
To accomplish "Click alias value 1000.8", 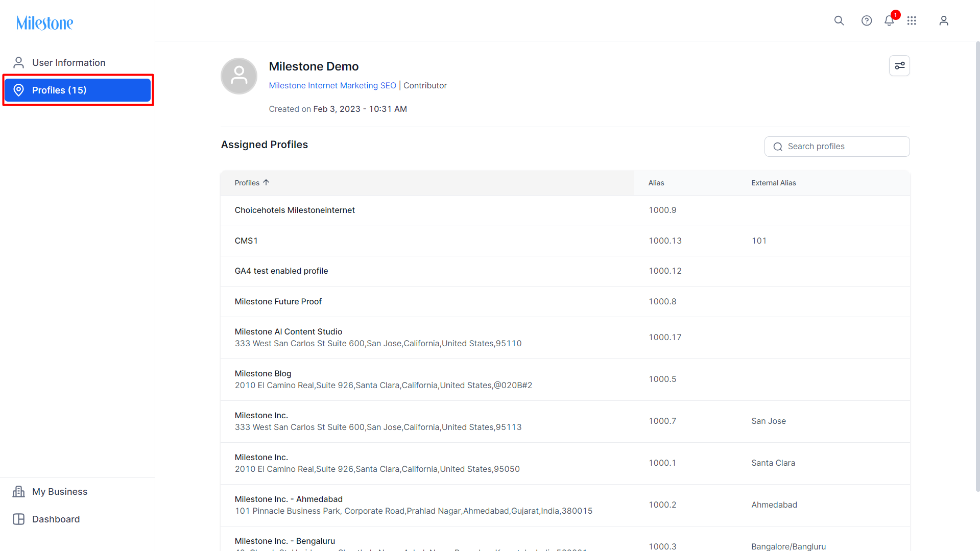I will point(662,302).
